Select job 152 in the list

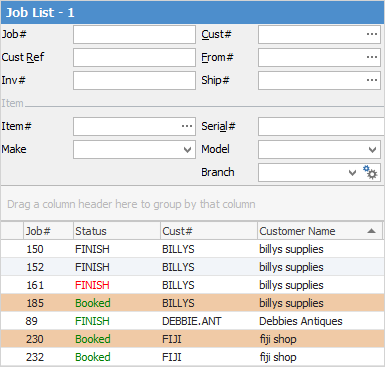tap(192, 267)
